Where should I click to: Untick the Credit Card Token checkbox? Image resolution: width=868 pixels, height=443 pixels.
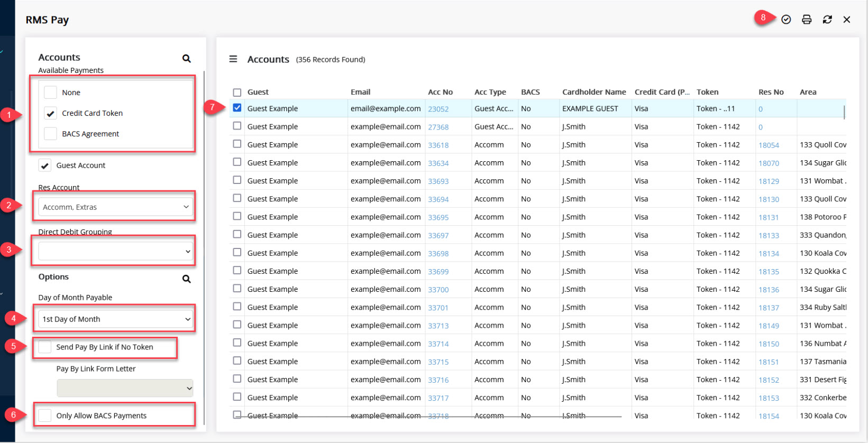(x=50, y=113)
